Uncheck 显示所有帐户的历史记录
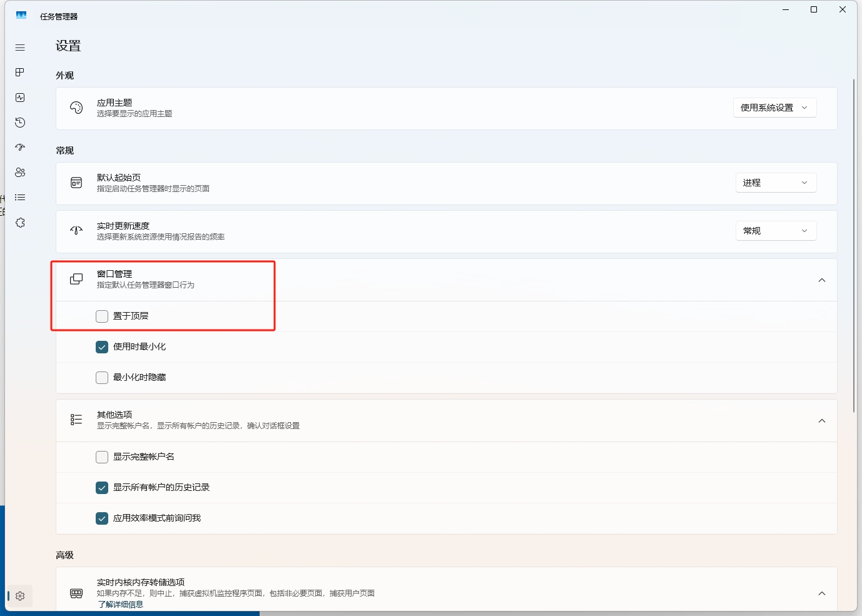The image size is (862, 616). click(102, 488)
